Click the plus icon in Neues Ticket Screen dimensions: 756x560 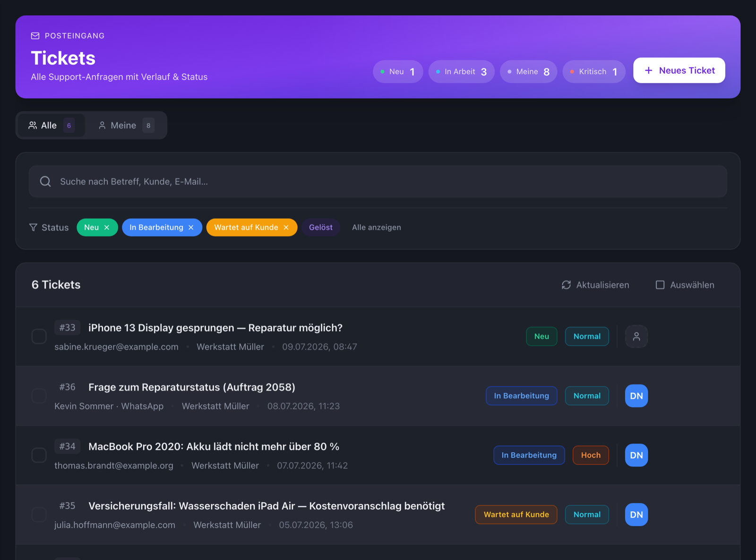tap(649, 70)
